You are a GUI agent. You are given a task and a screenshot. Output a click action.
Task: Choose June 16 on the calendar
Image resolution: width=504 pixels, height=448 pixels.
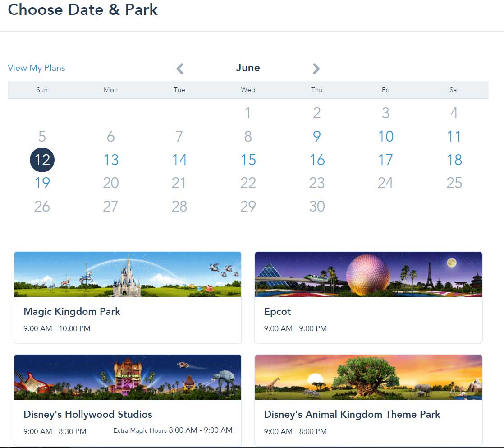[317, 160]
